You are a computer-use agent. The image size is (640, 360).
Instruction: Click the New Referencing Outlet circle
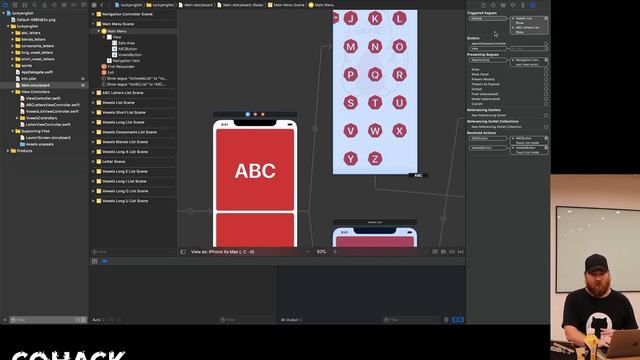click(x=546, y=116)
